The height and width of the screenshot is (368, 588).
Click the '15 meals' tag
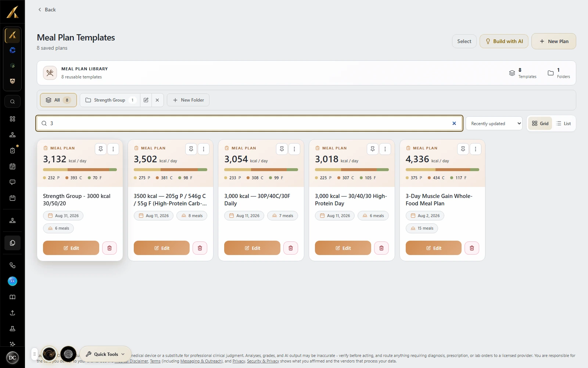422,228
